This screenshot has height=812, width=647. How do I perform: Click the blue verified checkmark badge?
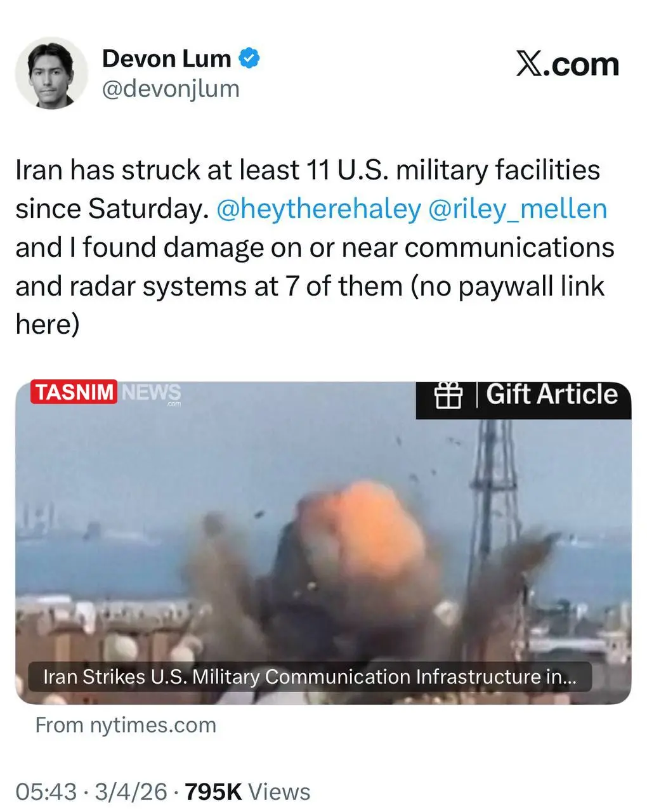click(249, 58)
